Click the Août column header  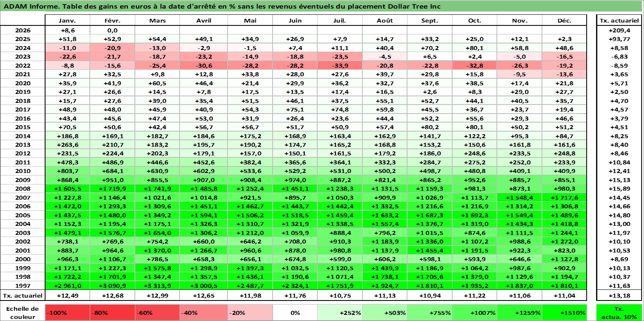pyautogui.click(x=385, y=20)
